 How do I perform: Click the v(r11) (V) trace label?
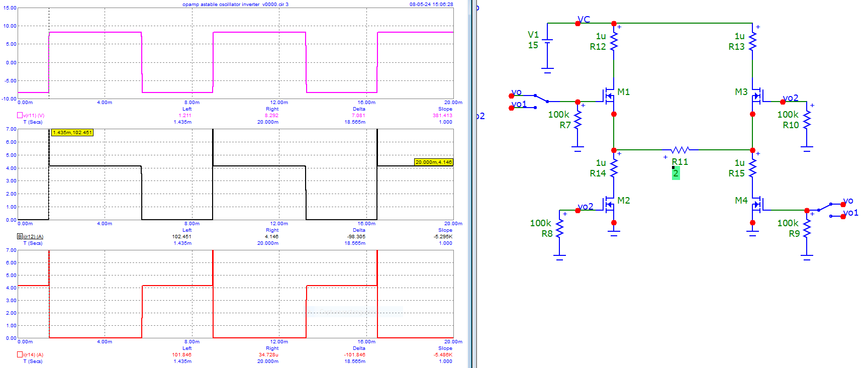coord(34,116)
